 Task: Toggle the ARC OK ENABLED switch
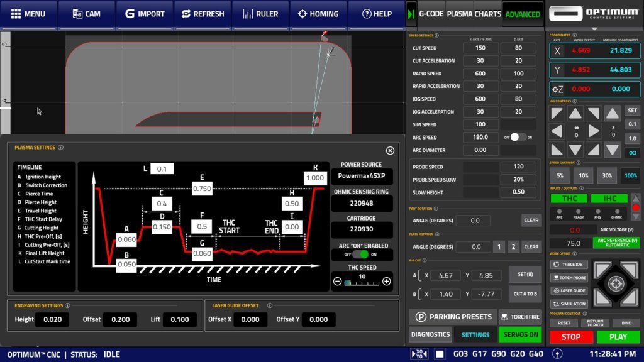pyautogui.click(x=360, y=255)
